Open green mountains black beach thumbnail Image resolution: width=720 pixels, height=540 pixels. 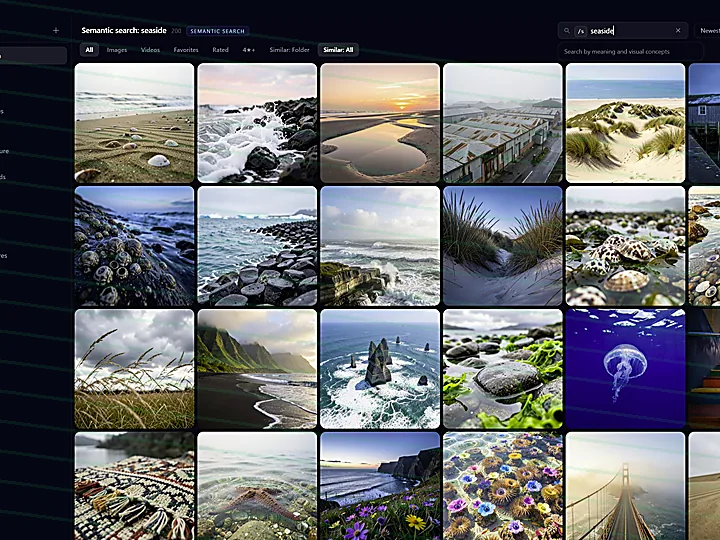pyautogui.click(x=257, y=369)
